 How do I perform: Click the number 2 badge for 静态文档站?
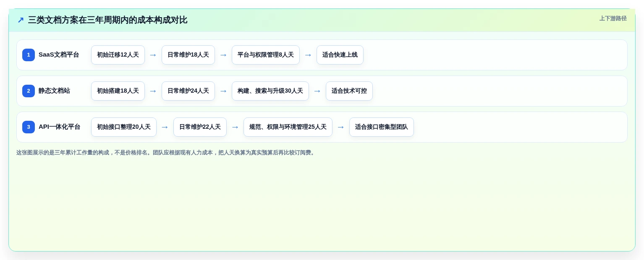29,91
